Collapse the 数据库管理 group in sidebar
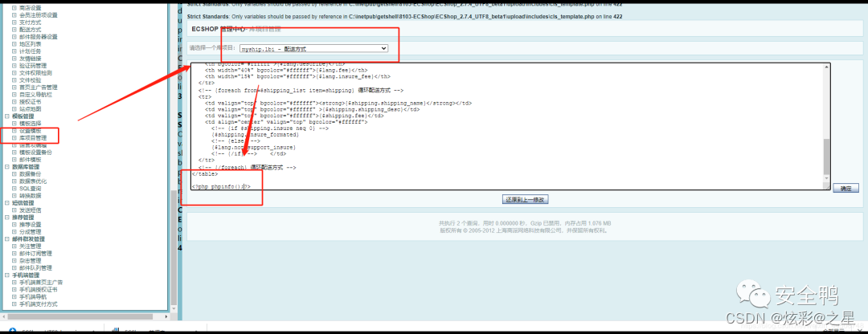 (x=7, y=166)
